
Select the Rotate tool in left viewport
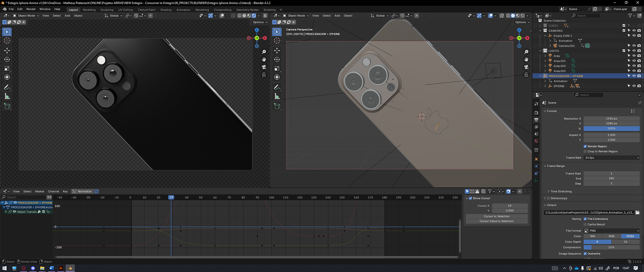(7, 59)
